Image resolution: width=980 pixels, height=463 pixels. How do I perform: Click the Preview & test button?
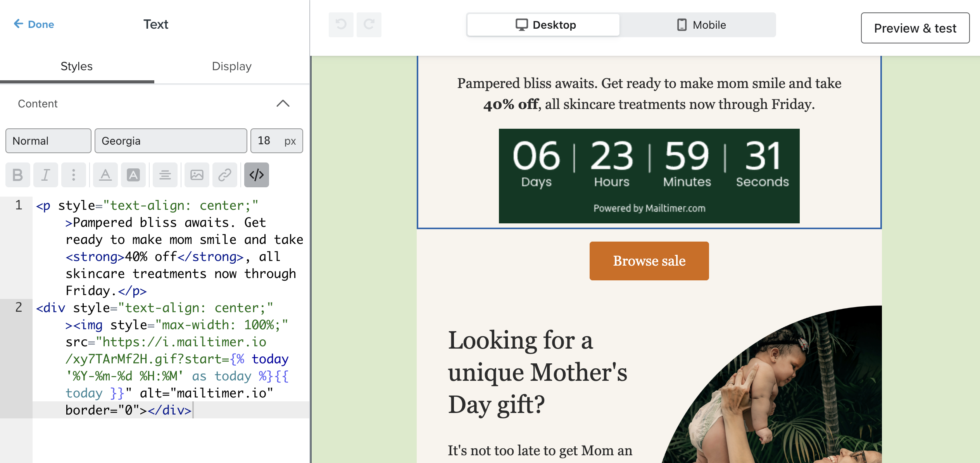(x=915, y=28)
